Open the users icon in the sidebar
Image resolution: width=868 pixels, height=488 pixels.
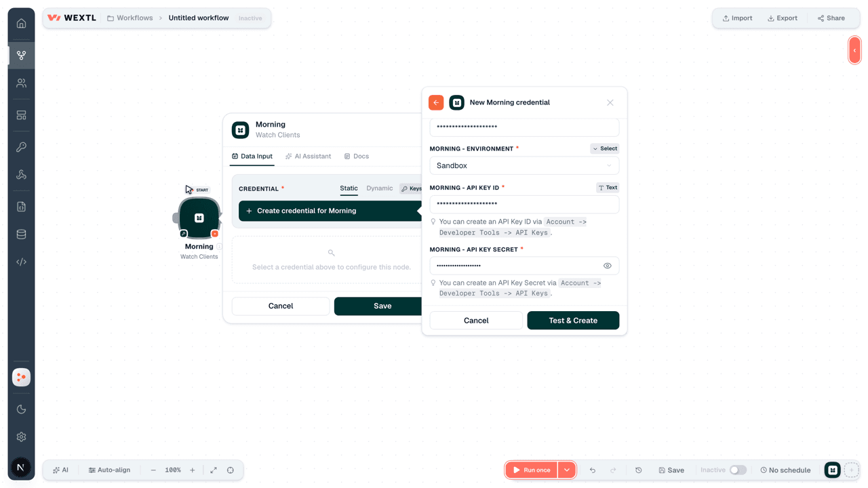pos(21,83)
